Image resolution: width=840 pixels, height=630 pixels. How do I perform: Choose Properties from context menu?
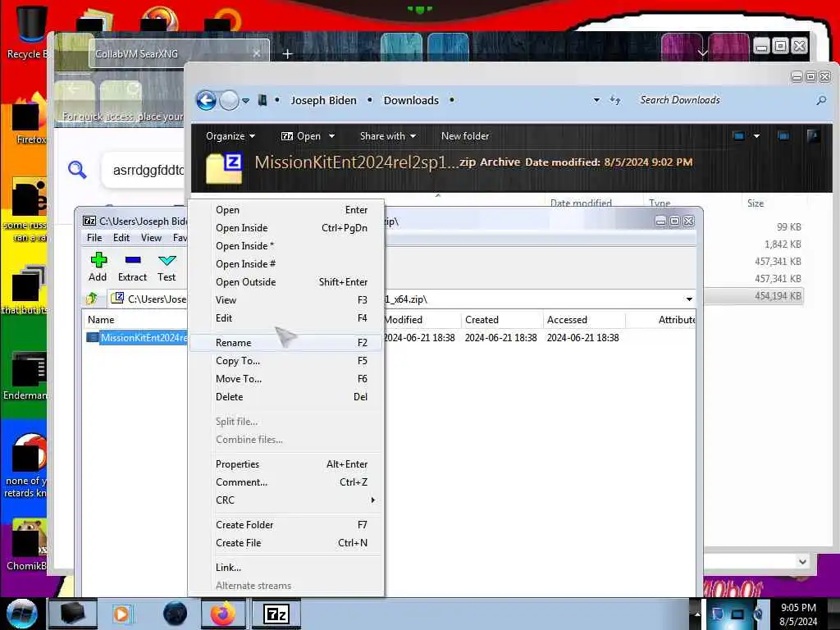286,464
